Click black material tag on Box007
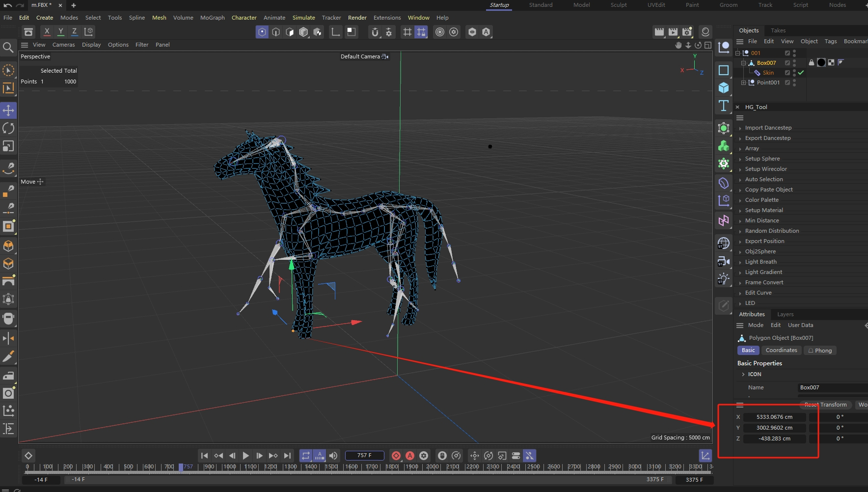This screenshot has height=492, width=868. (821, 62)
